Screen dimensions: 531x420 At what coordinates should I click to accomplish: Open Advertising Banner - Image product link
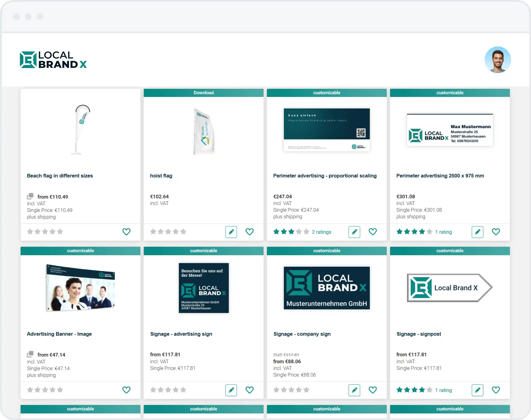(x=59, y=334)
